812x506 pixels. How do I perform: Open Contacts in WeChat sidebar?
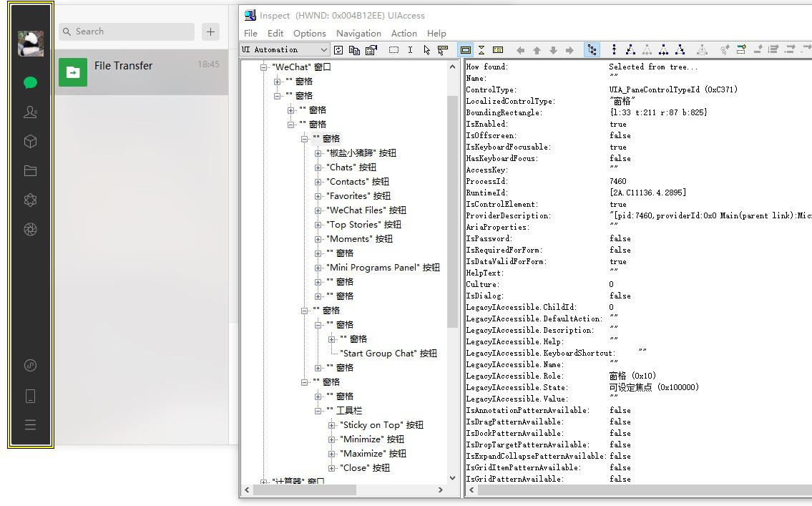coord(30,112)
